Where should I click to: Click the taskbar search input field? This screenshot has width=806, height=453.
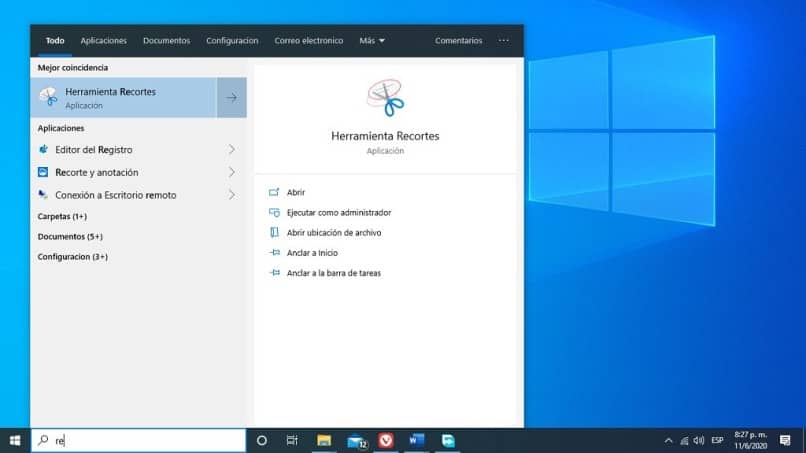pyautogui.click(x=139, y=441)
